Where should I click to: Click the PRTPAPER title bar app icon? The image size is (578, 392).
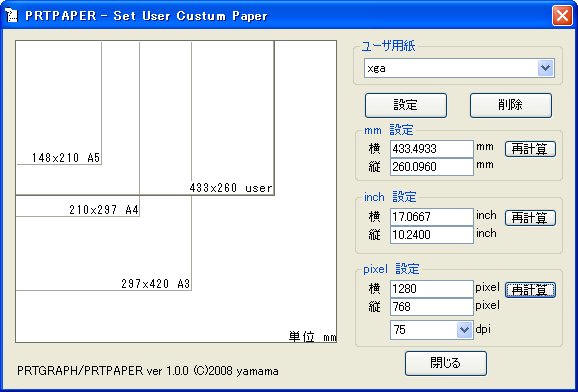[x=11, y=15]
